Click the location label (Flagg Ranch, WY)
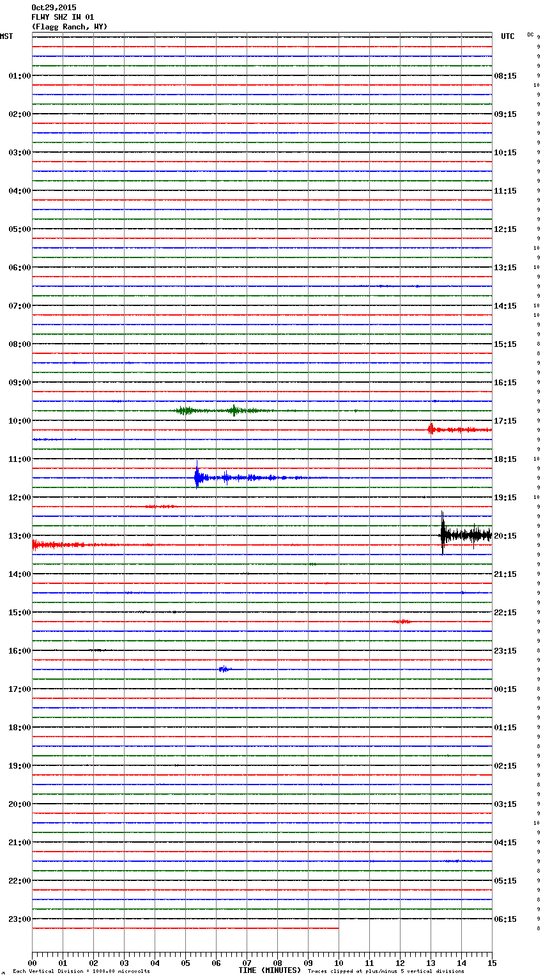543x980 pixels. pos(70,27)
